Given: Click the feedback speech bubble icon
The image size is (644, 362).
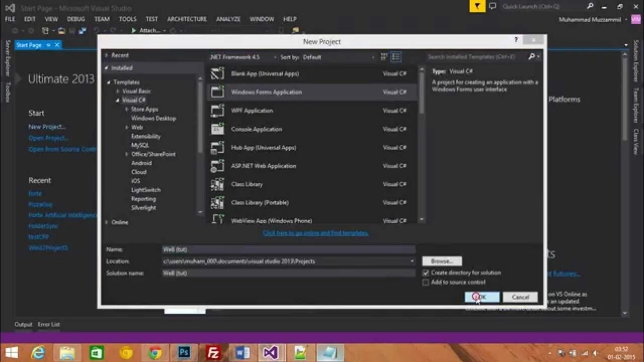Looking at the screenshot, I should point(493,6).
